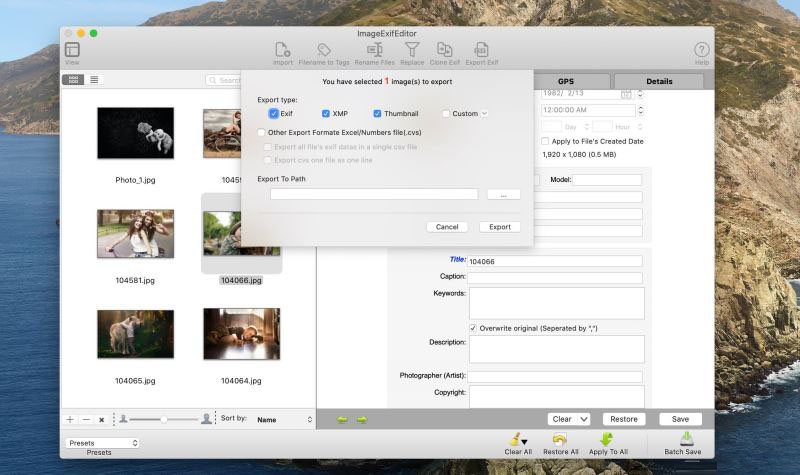Go to next image with right arrow
800x475 pixels.
361,419
